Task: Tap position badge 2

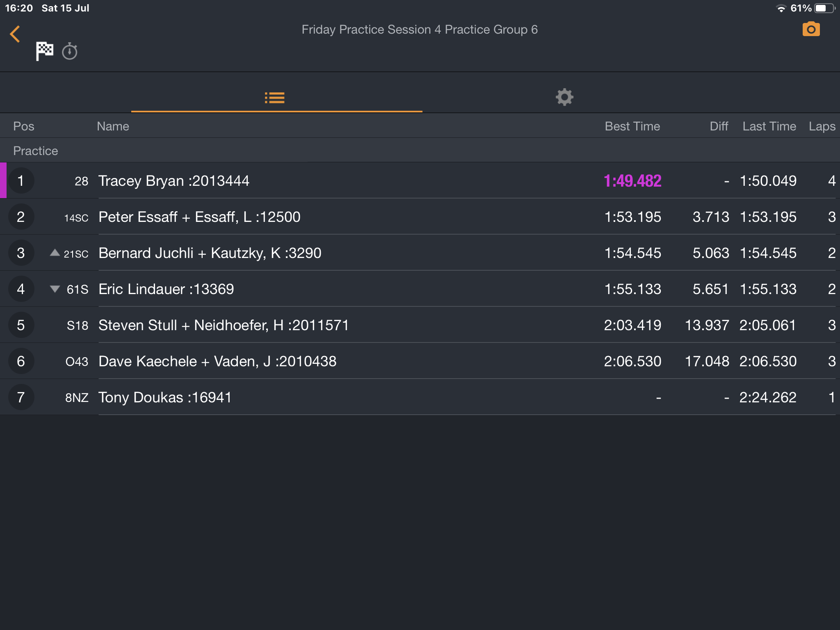Action: [x=21, y=217]
